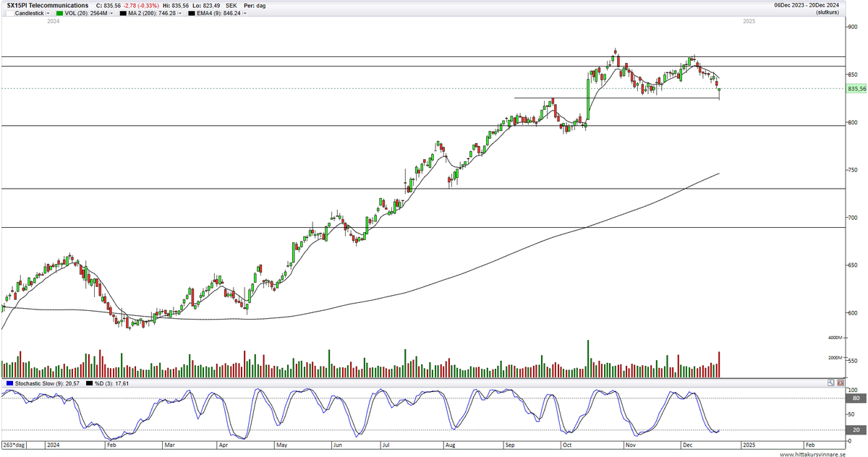Click the black MA 2 color swatch
The width and height of the screenshot is (868, 457).
coord(123,13)
